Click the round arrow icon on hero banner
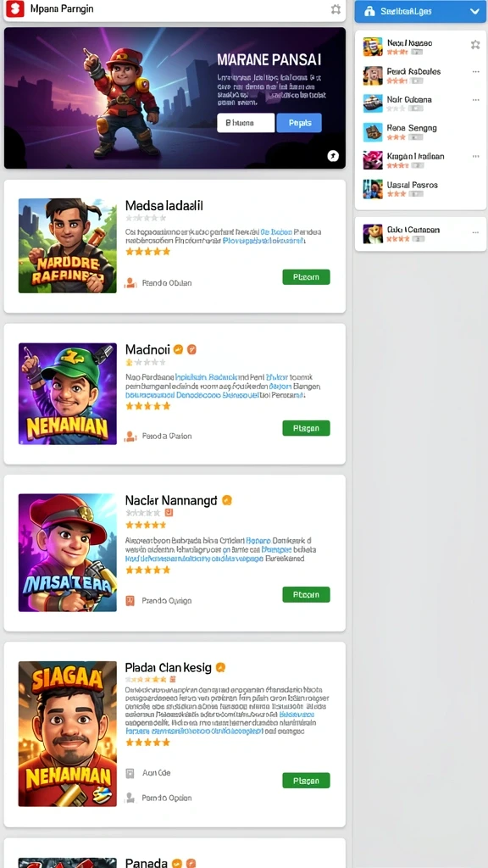The height and width of the screenshot is (868, 488). coord(332,156)
